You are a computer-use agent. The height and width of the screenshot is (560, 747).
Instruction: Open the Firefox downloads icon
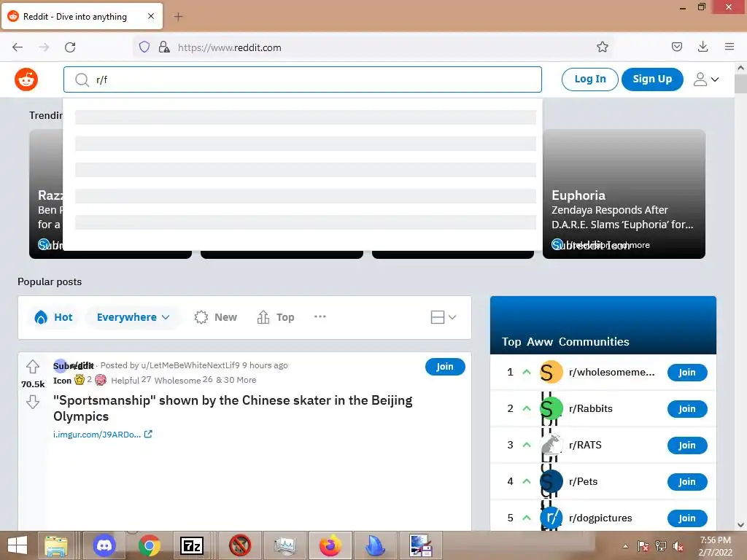point(703,47)
